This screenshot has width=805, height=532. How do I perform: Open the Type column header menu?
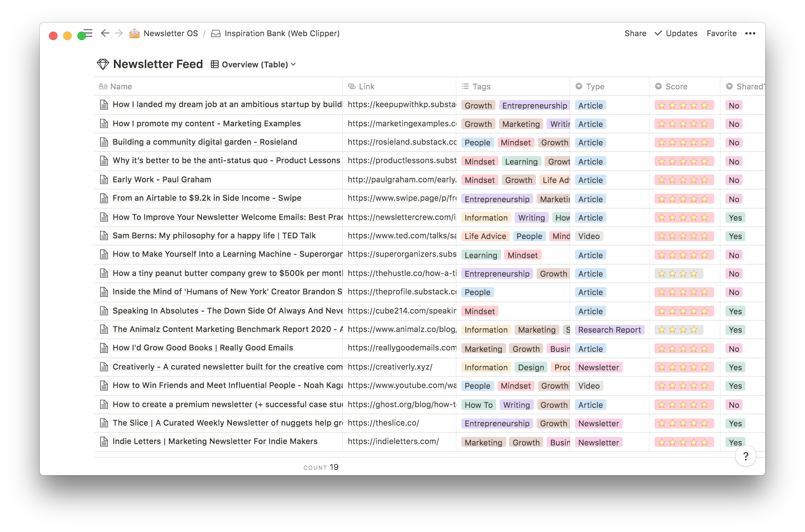click(609, 86)
